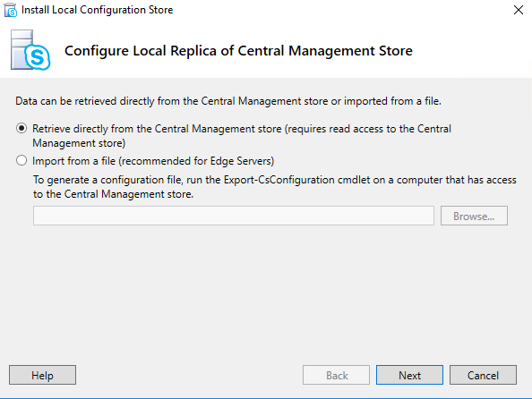Click the 'Import from a file (recommended for Edge Servers)' label

153,161
